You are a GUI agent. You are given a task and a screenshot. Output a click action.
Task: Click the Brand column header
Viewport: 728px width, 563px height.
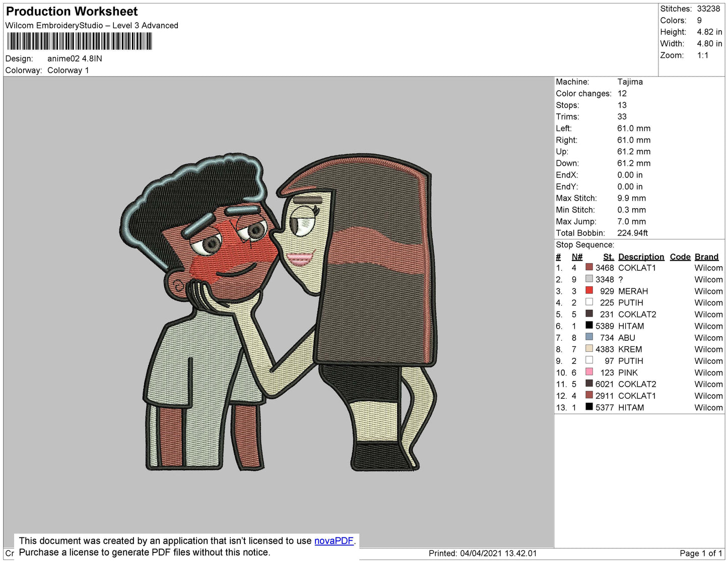[x=706, y=257]
